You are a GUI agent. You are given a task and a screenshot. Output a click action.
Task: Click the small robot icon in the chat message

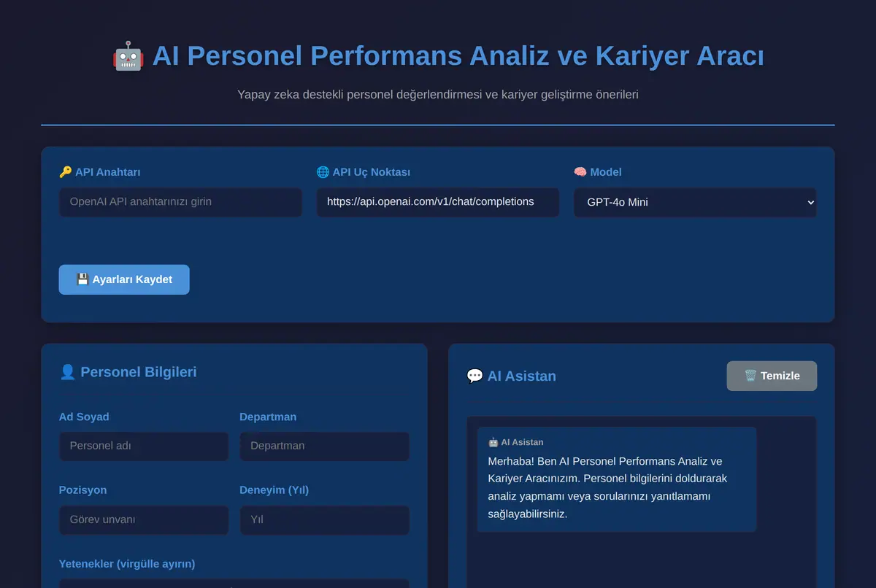493,442
